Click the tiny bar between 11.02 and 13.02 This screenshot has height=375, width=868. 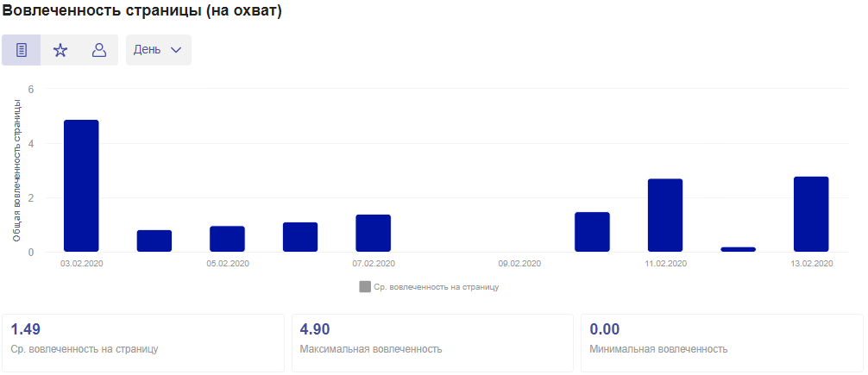pyautogui.click(x=738, y=249)
